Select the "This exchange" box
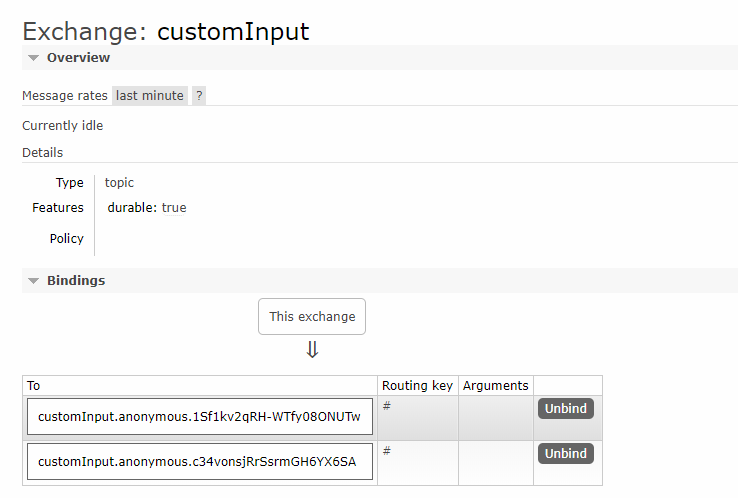Screen dimensions: 738x498 pos(312,316)
